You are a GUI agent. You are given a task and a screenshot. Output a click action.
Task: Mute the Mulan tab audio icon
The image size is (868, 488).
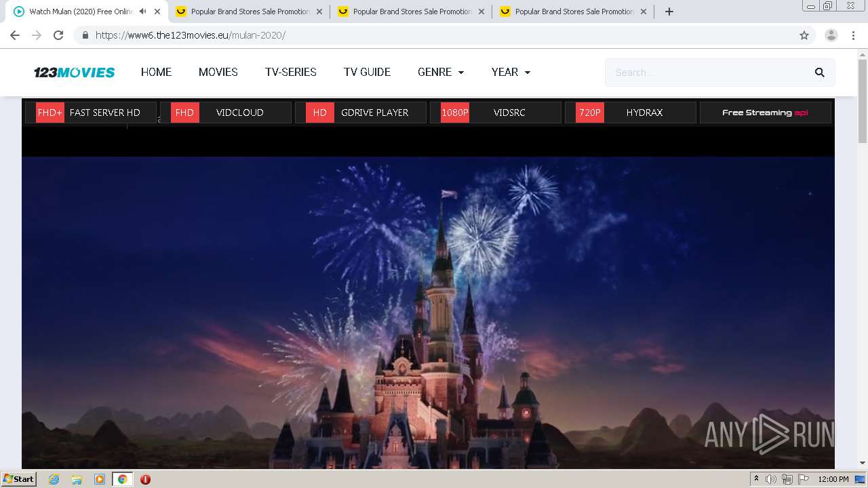[x=142, y=12]
